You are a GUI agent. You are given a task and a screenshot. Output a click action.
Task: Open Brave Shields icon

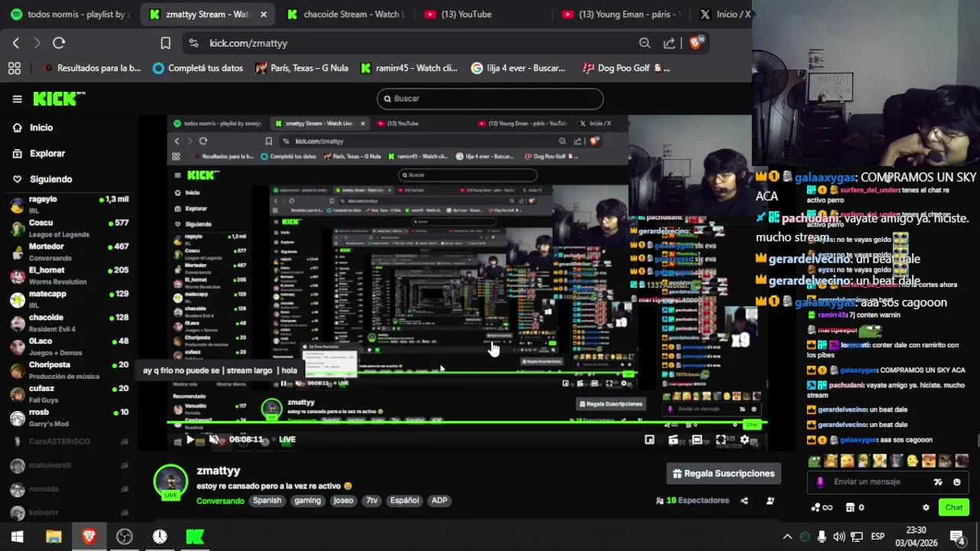(695, 43)
